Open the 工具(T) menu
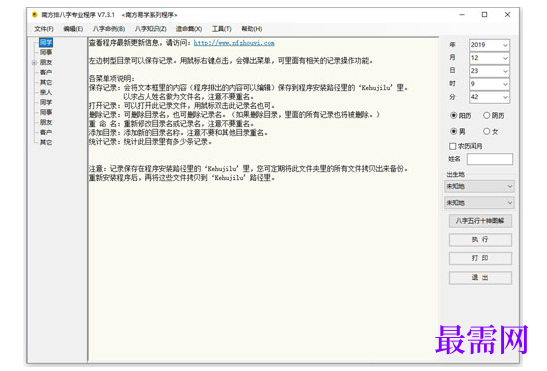 click(222, 29)
